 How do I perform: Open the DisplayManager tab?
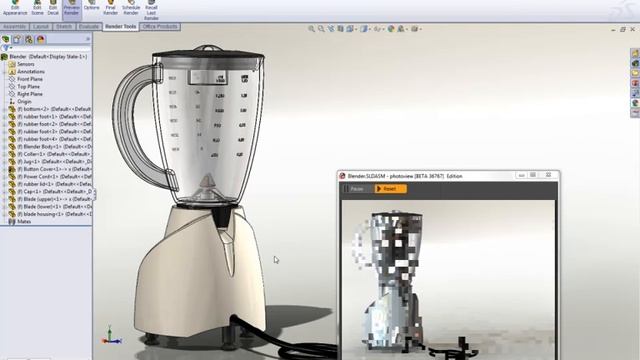[40, 40]
